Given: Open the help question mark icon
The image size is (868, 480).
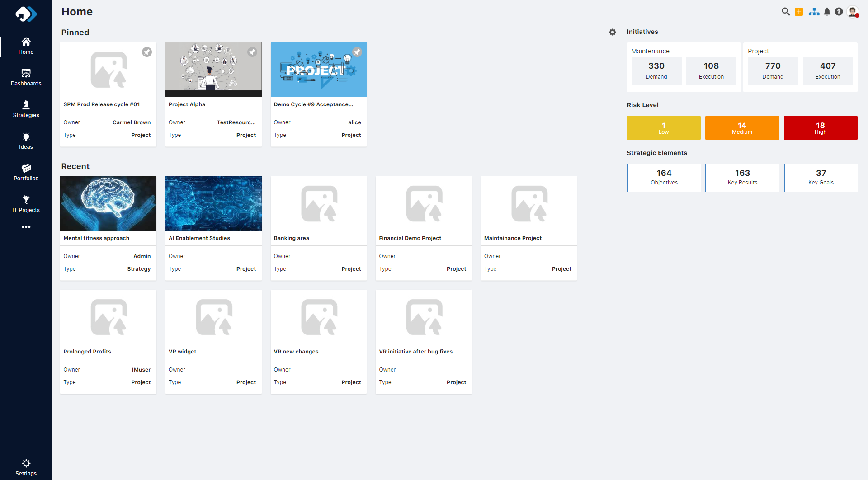Looking at the screenshot, I should [x=839, y=12].
